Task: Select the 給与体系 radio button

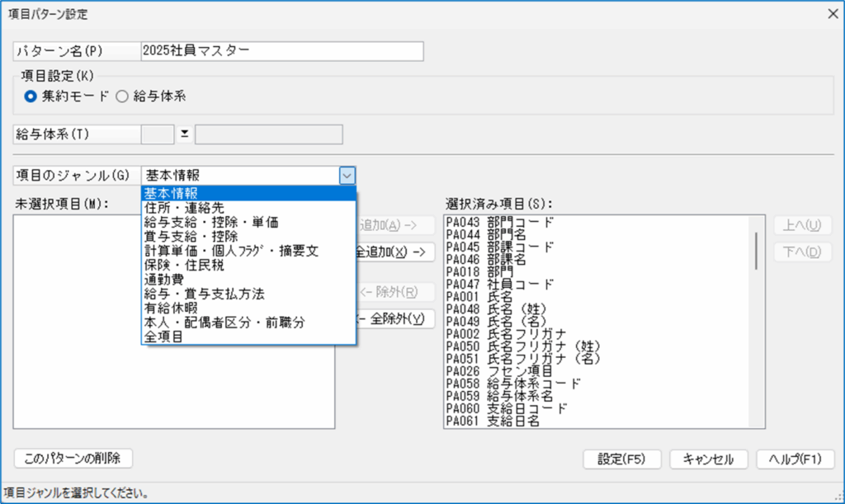Action: 122,96
